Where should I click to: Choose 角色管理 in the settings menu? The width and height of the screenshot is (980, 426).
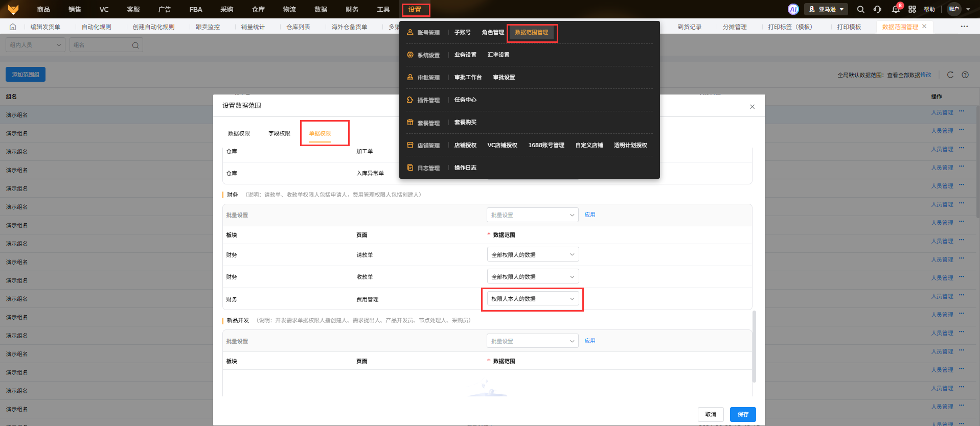point(493,32)
